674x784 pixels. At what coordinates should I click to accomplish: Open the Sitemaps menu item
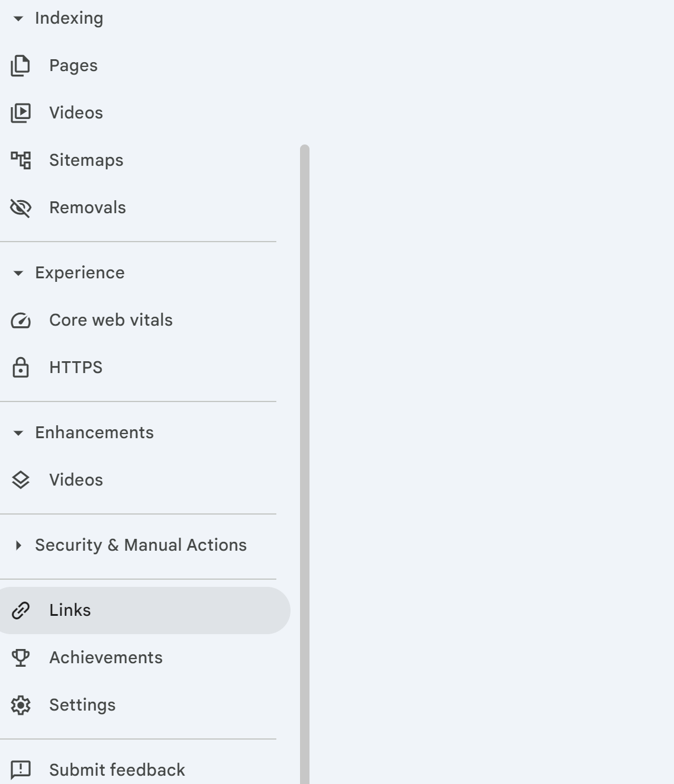coord(86,160)
